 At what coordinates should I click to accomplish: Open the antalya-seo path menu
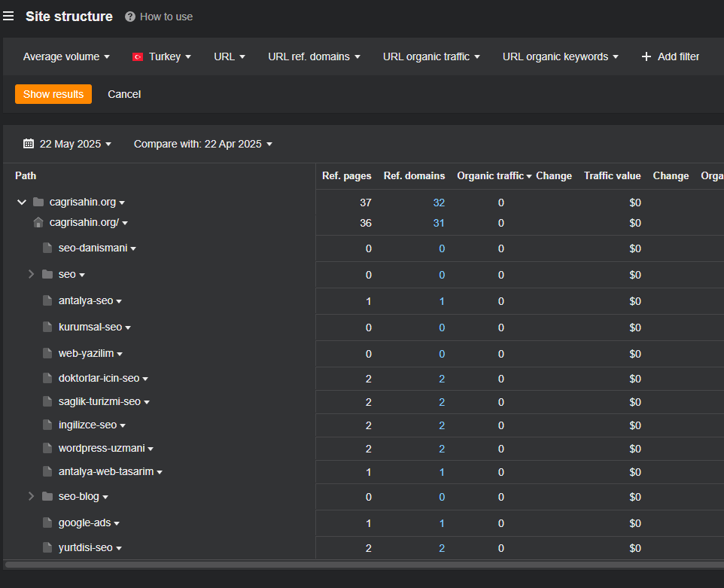tap(119, 301)
